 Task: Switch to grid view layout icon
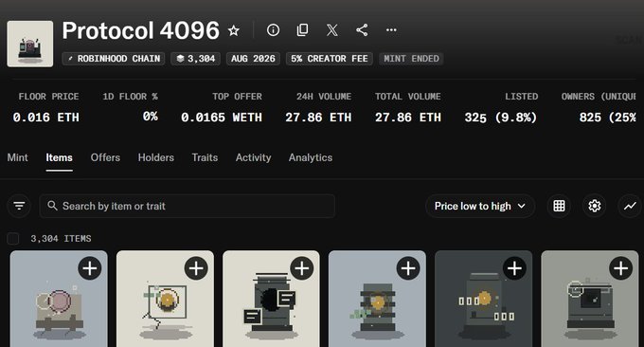point(559,206)
